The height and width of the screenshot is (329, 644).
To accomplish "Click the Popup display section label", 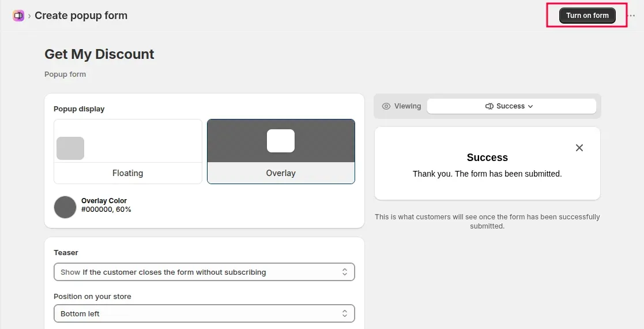I will tap(79, 109).
